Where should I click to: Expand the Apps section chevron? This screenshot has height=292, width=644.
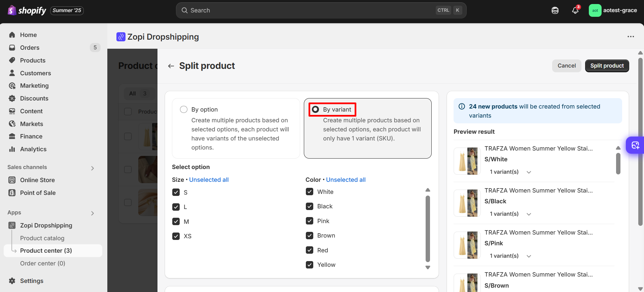coord(93,213)
